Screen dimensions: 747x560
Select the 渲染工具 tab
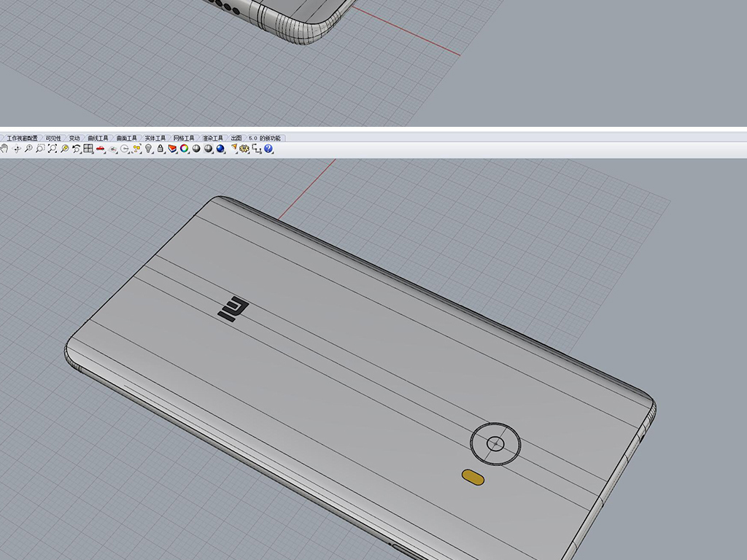[212, 138]
